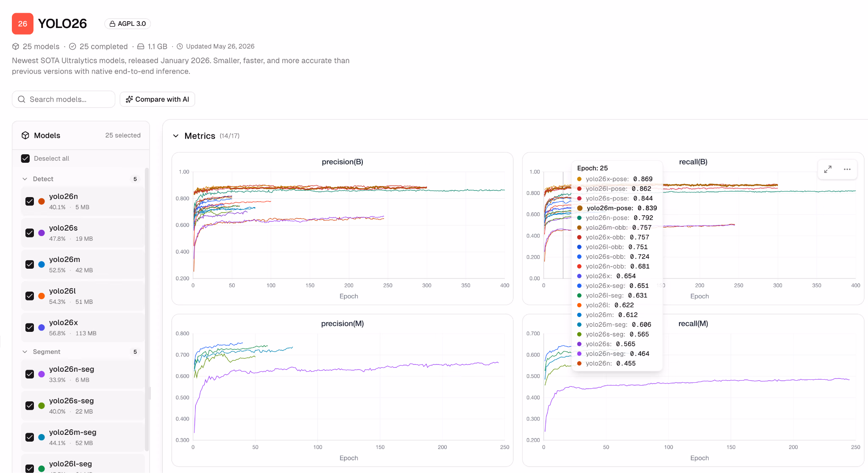The height and width of the screenshot is (473, 868).
Task: Click the yolo26m blue color dot
Action: pos(42,264)
